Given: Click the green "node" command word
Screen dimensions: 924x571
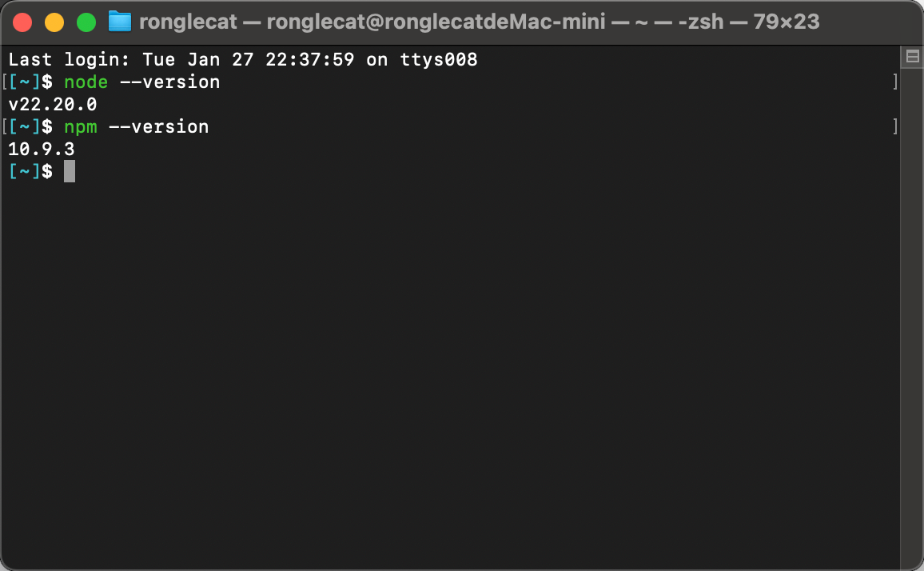Looking at the screenshot, I should [x=86, y=82].
